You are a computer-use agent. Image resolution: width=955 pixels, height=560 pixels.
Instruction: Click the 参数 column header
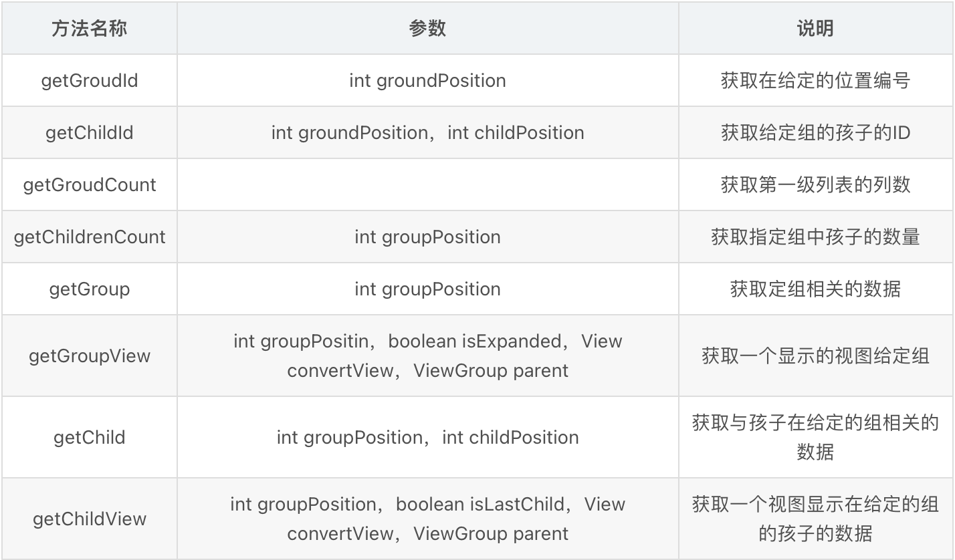pyautogui.click(x=427, y=29)
